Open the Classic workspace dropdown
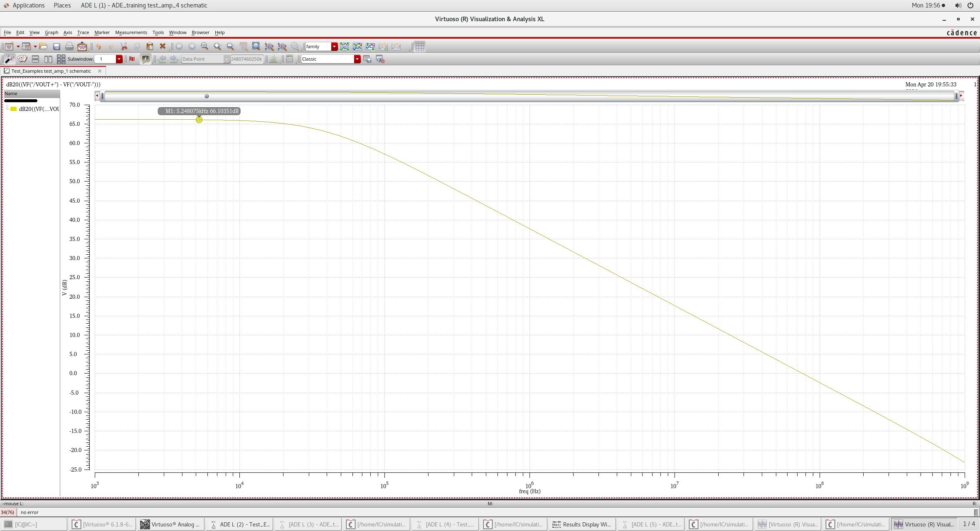 pos(357,59)
